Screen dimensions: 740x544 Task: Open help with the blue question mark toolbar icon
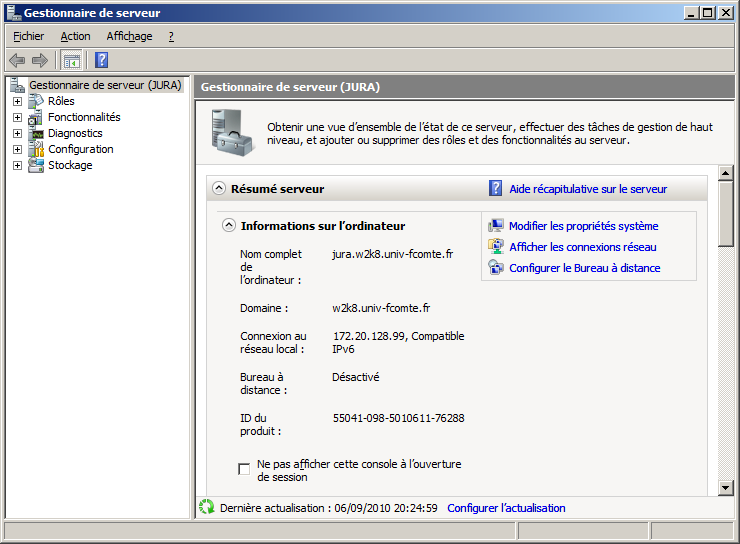point(101,60)
